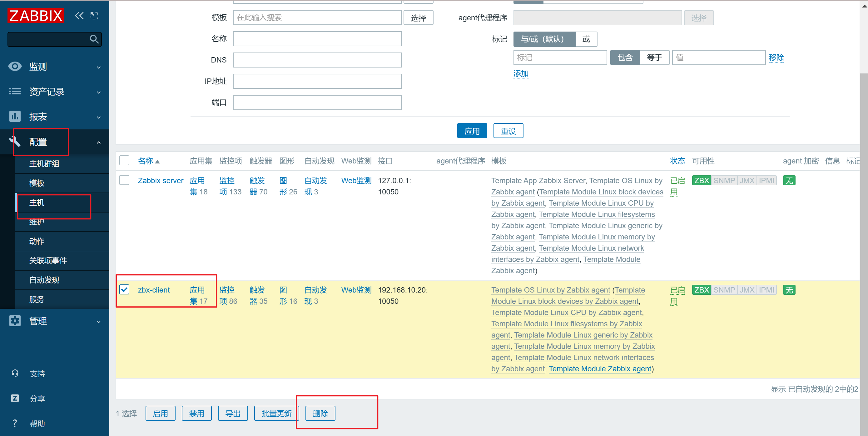
Task: Click the sidebar search magnifier icon
Action: pos(94,39)
